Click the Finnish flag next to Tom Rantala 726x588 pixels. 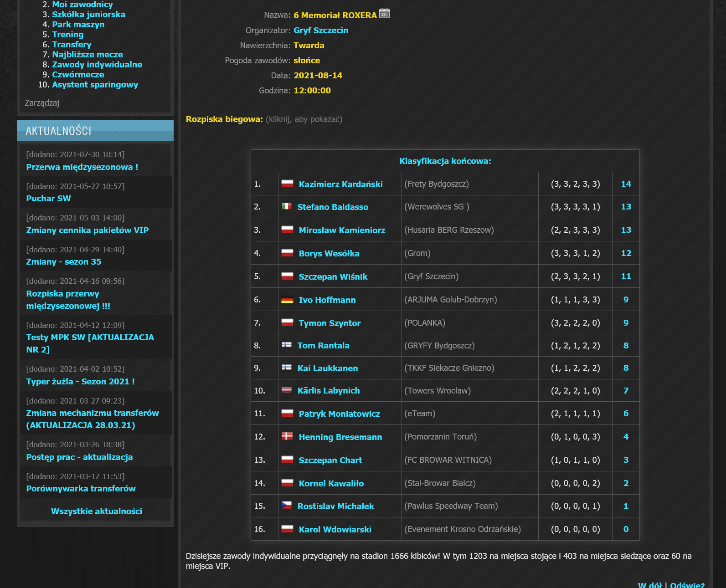coord(287,345)
